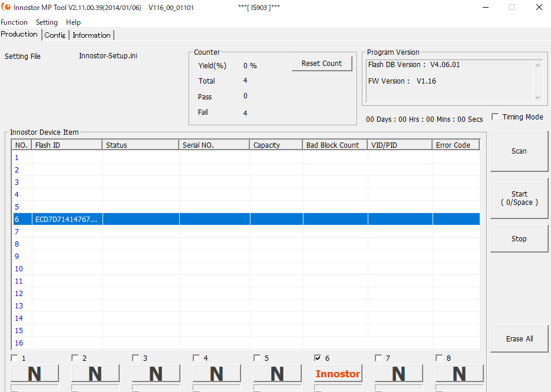Open the Help menu
This screenshot has height=392, width=551.
pyautogui.click(x=73, y=22)
